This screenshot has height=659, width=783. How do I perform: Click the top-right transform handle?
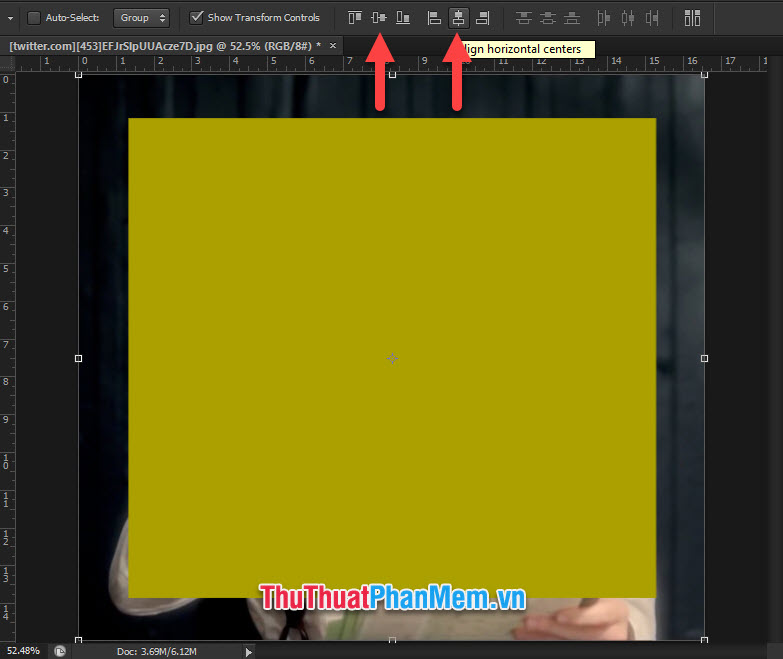(704, 75)
